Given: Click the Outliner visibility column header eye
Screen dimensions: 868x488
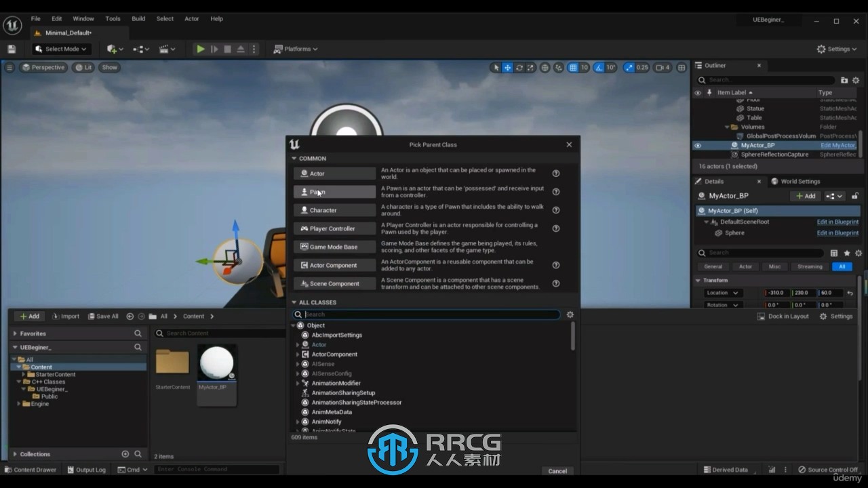Looking at the screenshot, I should [698, 92].
